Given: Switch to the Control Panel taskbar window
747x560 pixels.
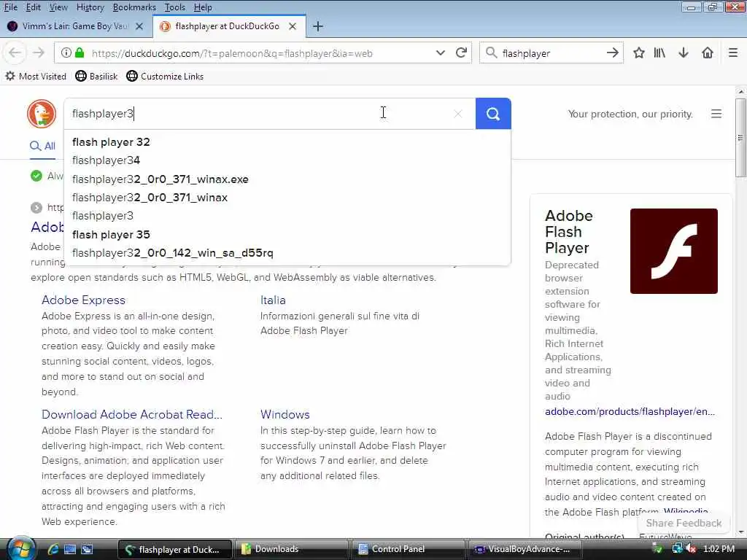Looking at the screenshot, I should coord(409,549).
